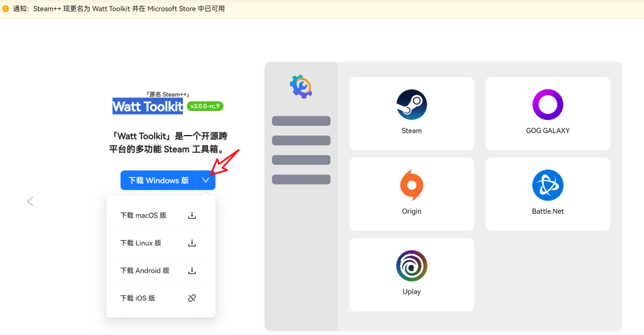Select 下载 Linux 版 menu entry
This screenshot has width=644, height=335.
(141, 243)
